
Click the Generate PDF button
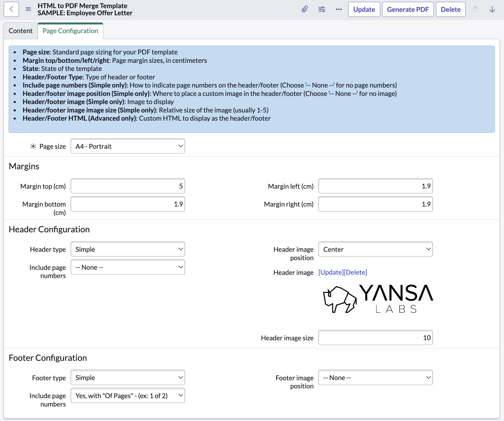(x=408, y=9)
